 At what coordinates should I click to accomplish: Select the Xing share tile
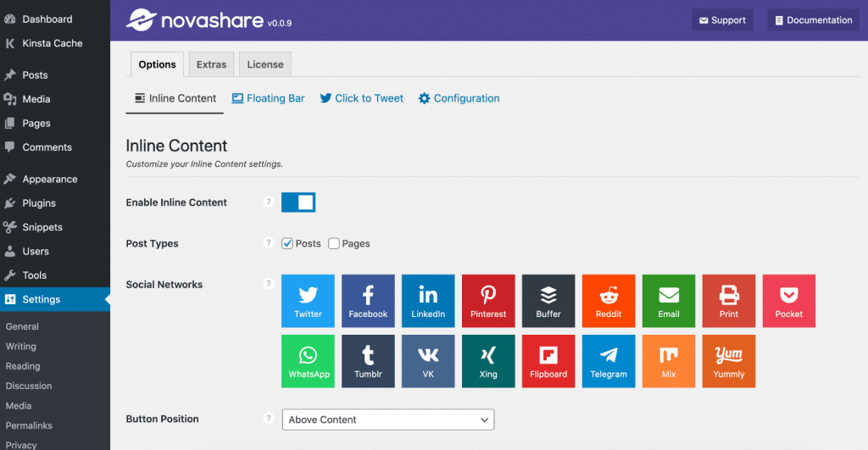tap(488, 361)
